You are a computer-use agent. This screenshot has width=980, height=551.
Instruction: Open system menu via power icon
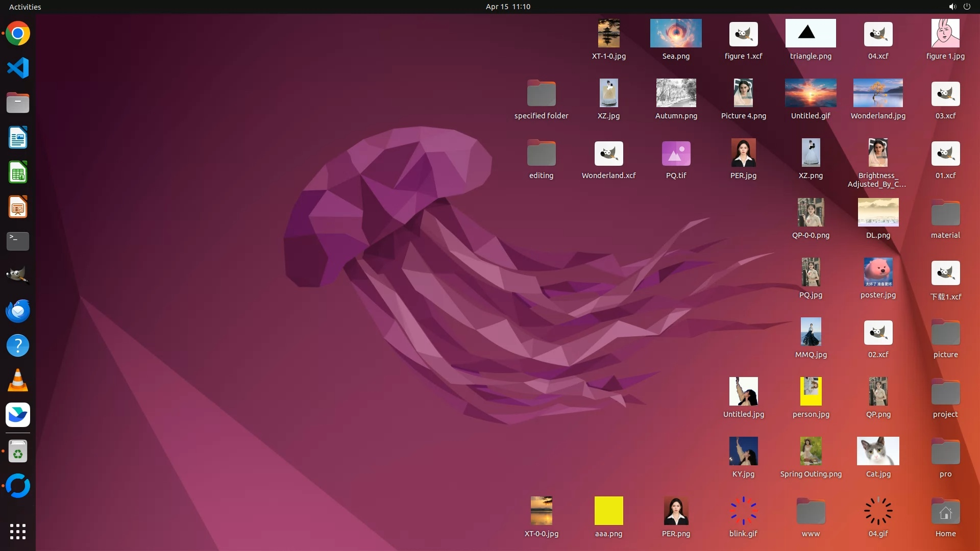[x=967, y=7]
